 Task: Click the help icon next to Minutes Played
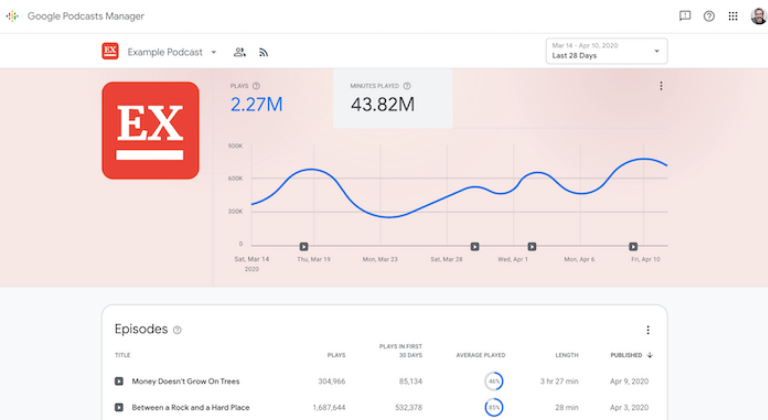click(x=407, y=86)
